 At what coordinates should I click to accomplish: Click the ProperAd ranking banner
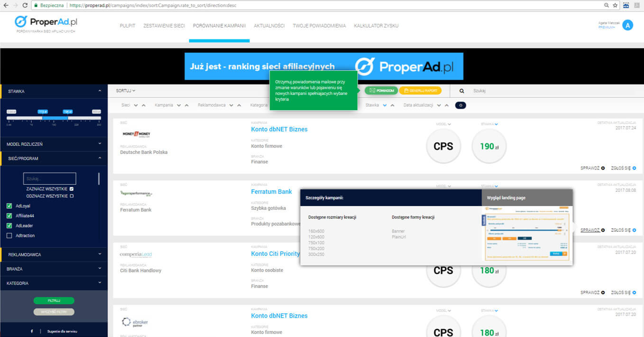(x=324, y=66)
